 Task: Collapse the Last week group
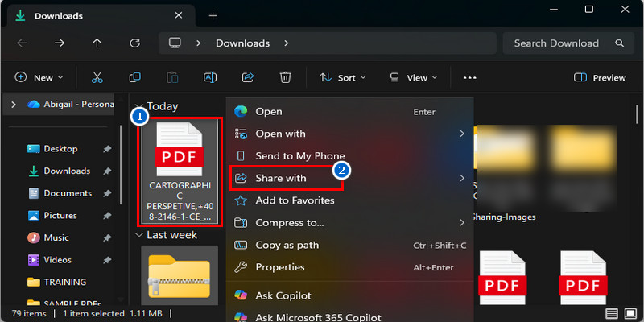coord(138,235)
